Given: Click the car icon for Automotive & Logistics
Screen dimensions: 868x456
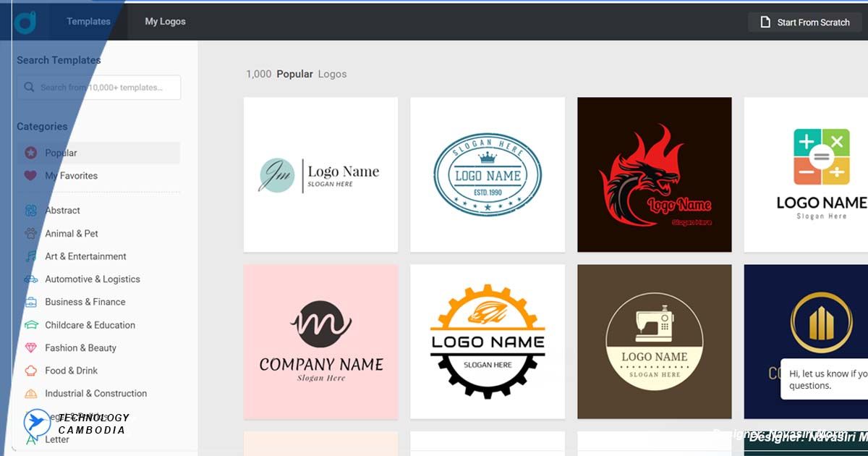Looking at the screenshot, I should (x=30, y=279).
